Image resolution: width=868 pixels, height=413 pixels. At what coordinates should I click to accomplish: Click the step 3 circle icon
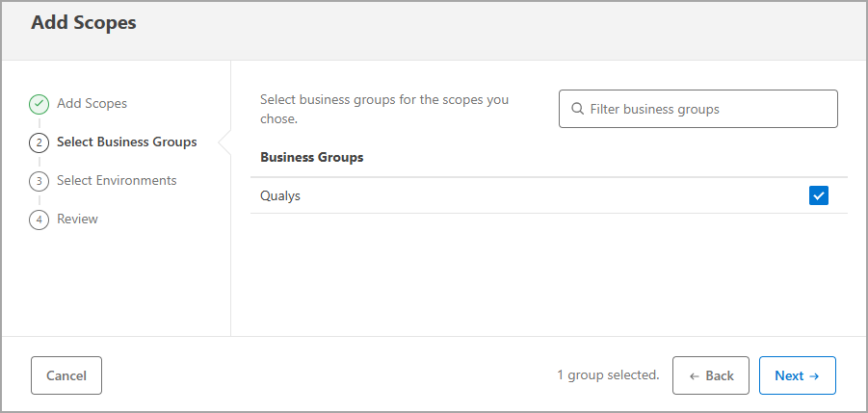click(x=39, y=181)
